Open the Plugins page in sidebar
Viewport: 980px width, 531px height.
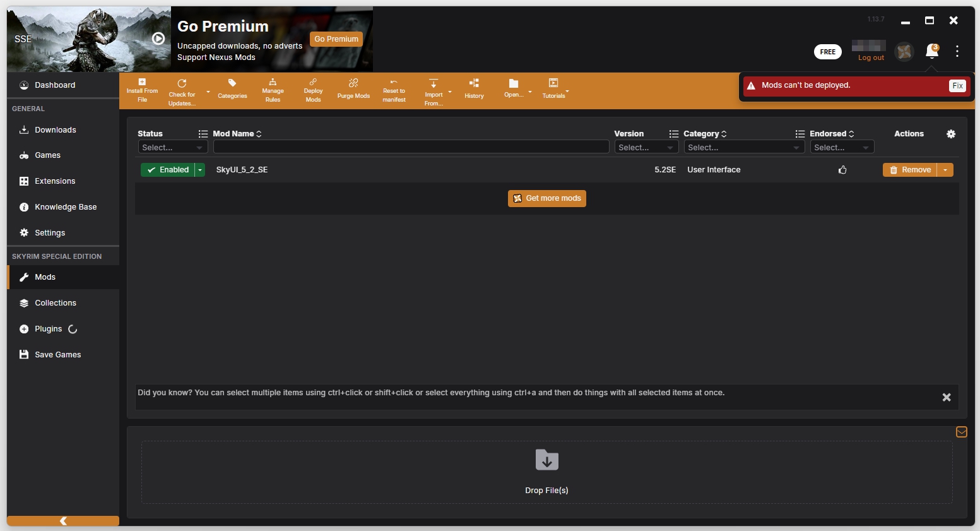(x=48, y=329)
